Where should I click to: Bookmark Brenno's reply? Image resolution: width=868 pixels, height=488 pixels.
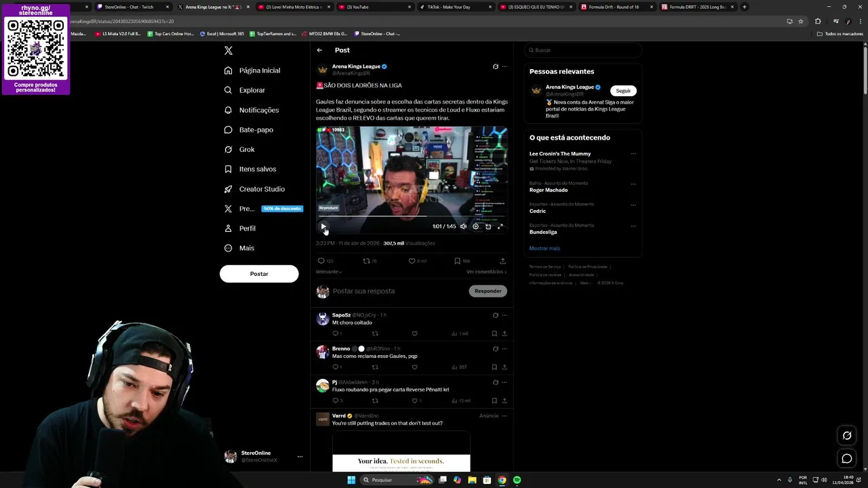click(x=494, y=367)
